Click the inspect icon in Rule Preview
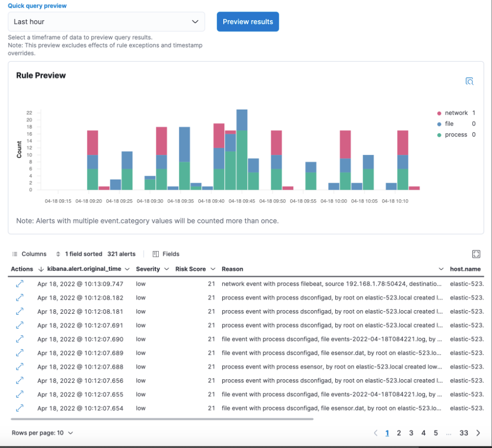 [469, 81]
